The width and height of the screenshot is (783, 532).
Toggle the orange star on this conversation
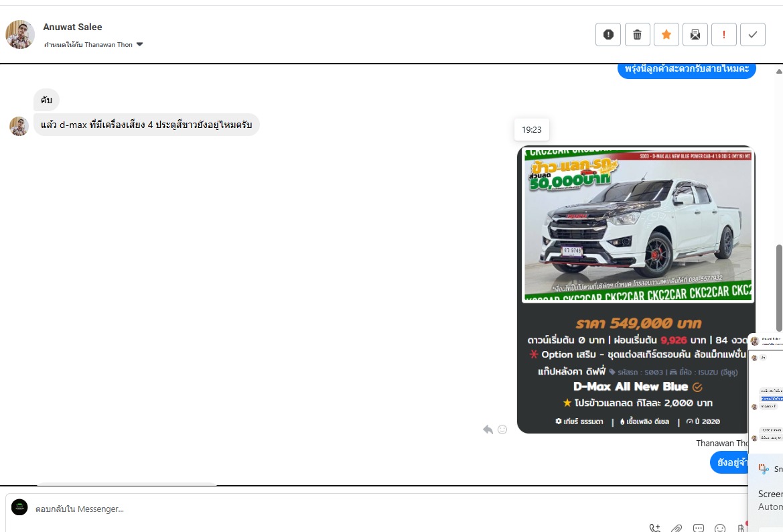(666, 35)
